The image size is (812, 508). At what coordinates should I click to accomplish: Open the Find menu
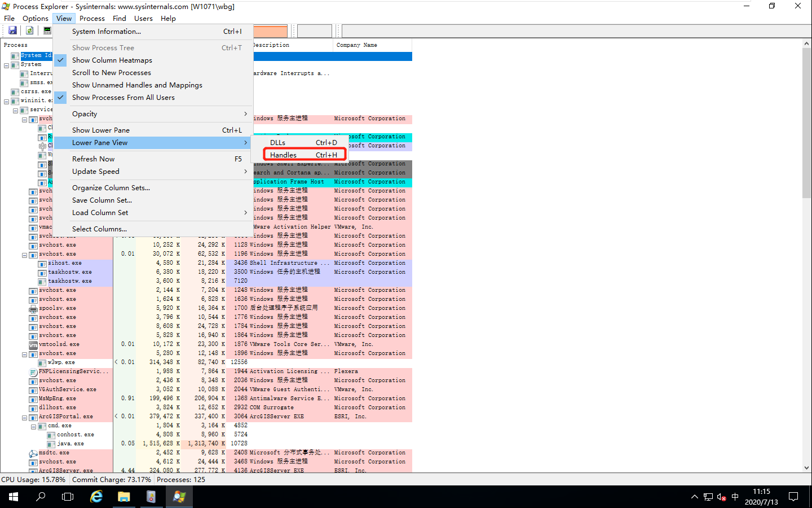tap(120, 19)
